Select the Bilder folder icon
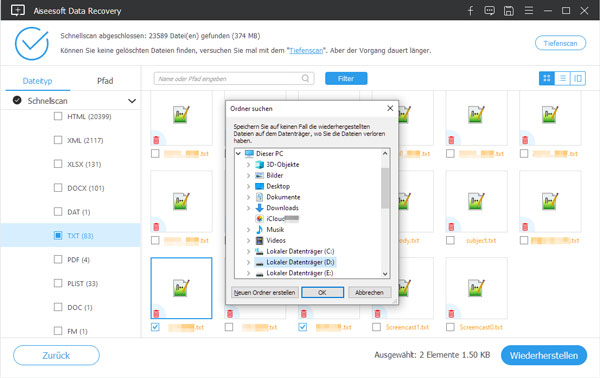Viewport: 600px width, 378px height. (x=259, y=175)
